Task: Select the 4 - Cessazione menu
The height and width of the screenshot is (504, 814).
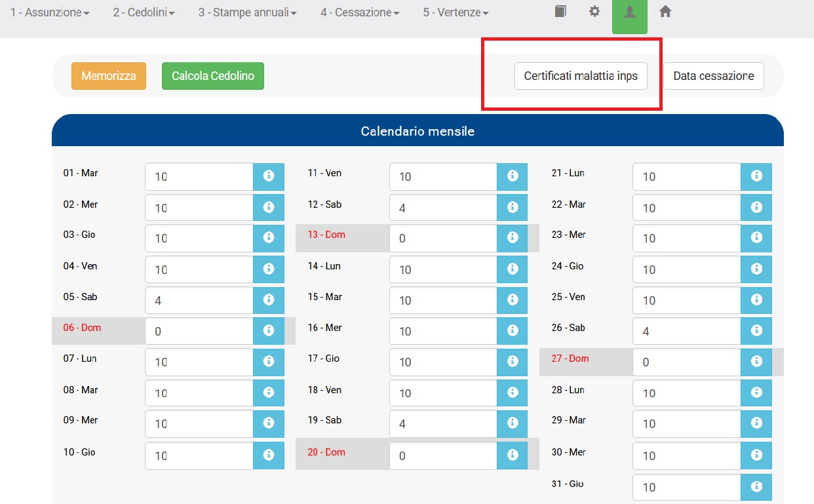Action: pyautogui.click(x=359, y=11)
